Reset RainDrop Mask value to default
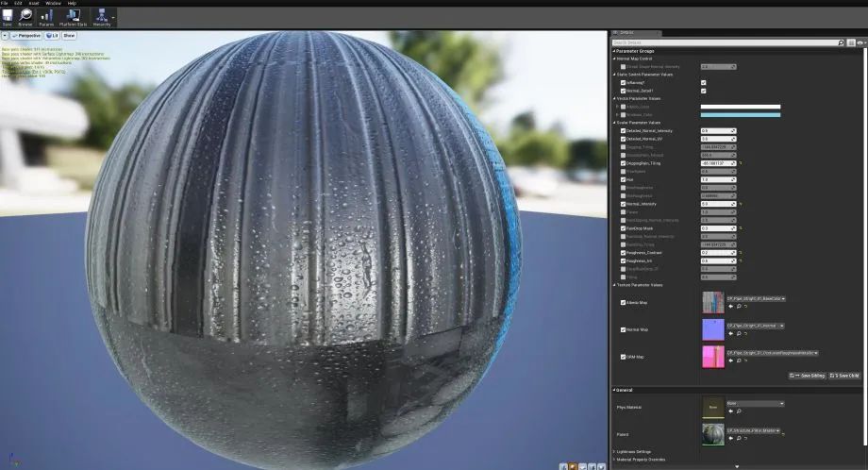 click(x=741, y=228)
